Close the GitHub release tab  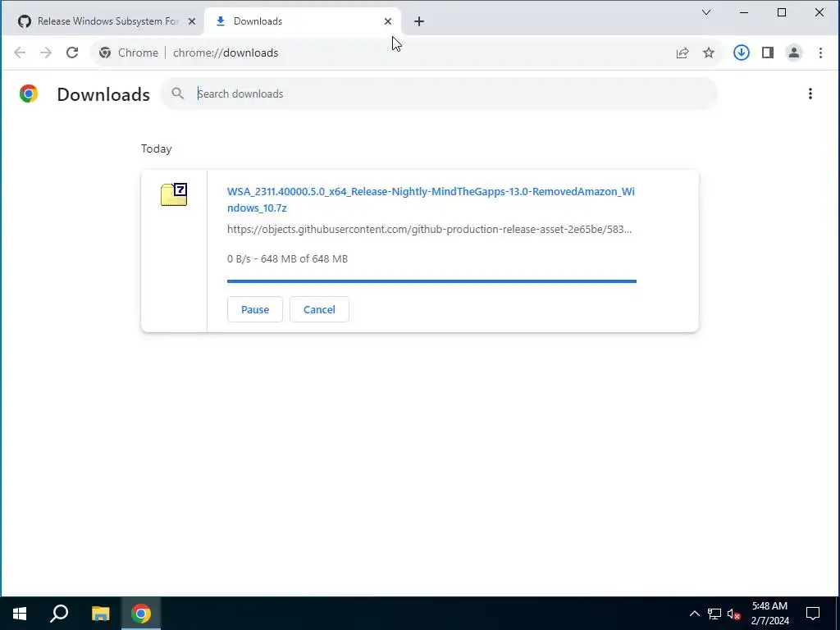192,21
